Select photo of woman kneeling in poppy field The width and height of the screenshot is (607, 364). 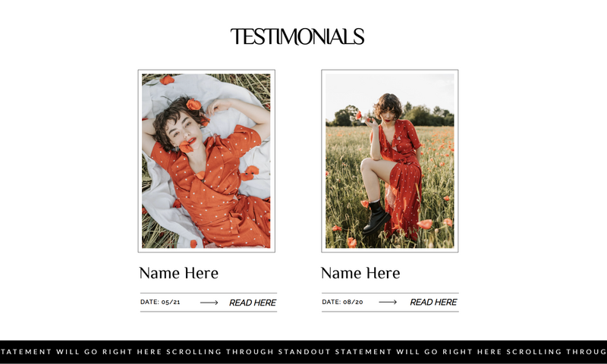[x=390, y=161]
